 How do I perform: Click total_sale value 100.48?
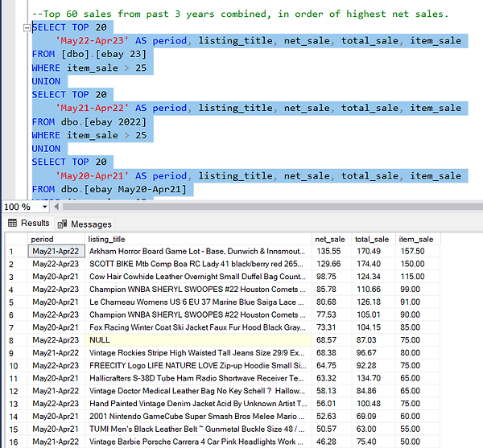coord(369,404)
